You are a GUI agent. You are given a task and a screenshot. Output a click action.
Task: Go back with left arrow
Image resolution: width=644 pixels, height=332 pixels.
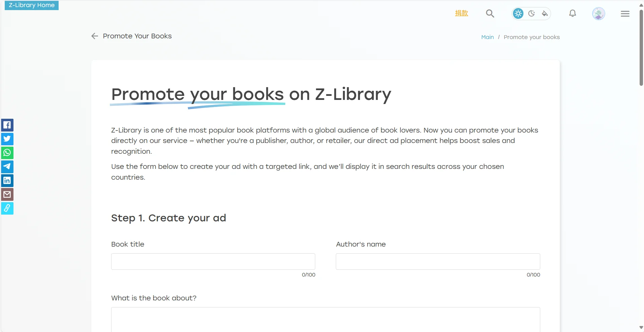[95, 36]
